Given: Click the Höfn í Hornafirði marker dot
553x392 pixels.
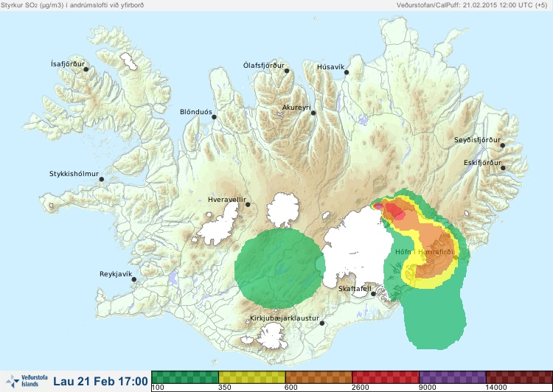Looking at the screenshot, I should [456, 258].
